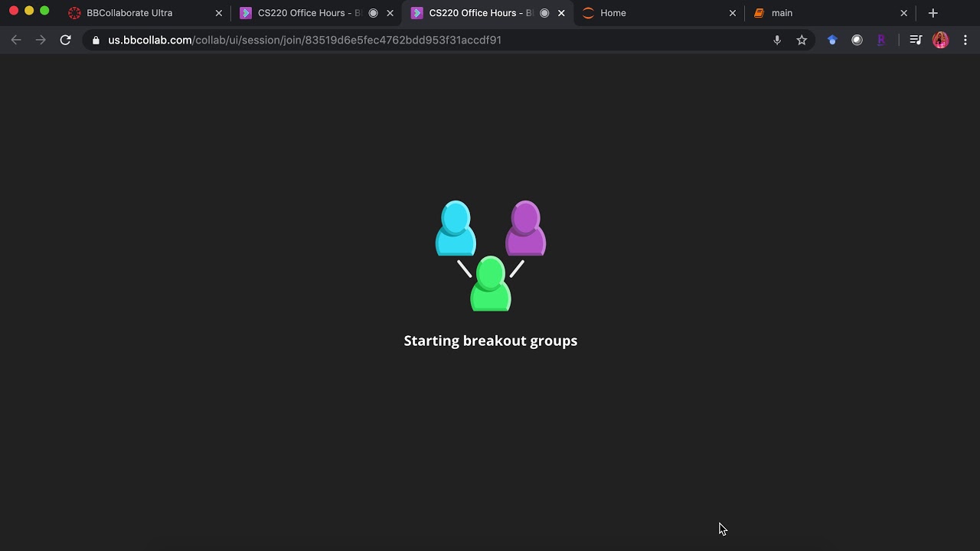Click the red window close button
The image size is (980, 551).
click(14, 11)
